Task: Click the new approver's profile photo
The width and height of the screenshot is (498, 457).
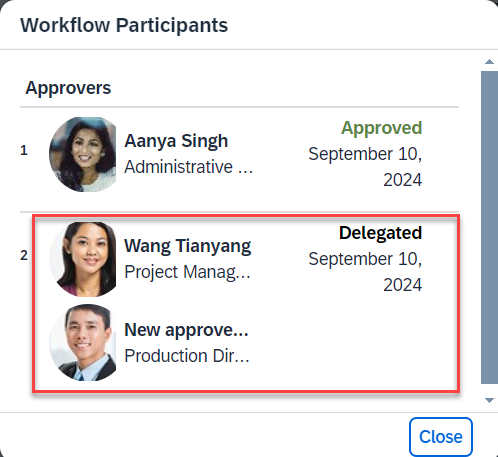Action: tap(83, 343)
